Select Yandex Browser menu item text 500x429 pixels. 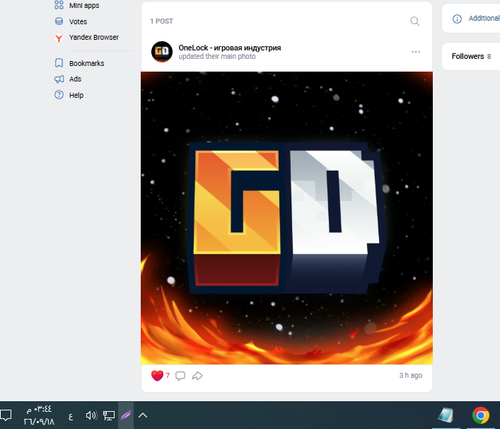[x=94, y=37]
